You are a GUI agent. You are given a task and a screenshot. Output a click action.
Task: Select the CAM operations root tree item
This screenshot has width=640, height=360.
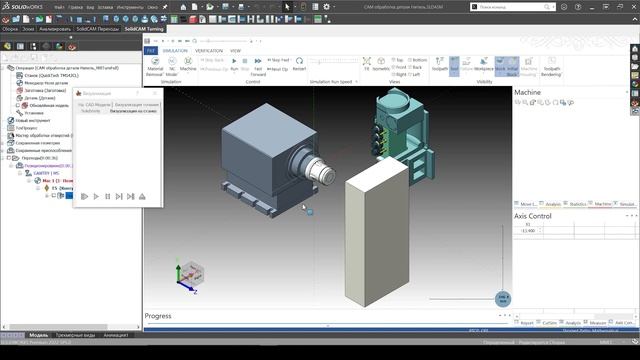[67, 68]
